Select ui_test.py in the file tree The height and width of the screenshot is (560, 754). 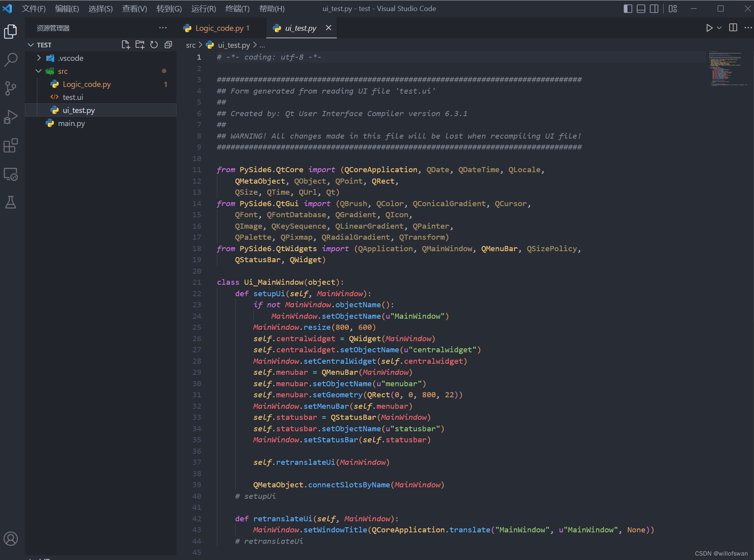(x=100, y=110)
